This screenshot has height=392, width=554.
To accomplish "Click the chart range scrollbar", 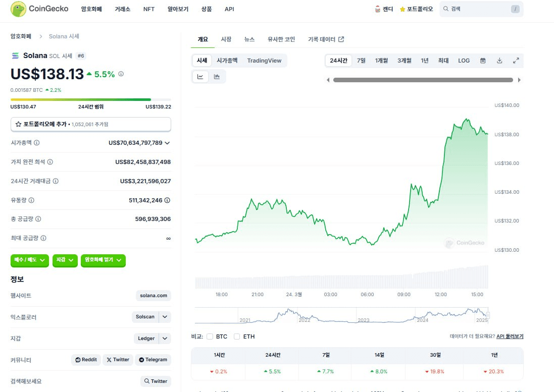I will click(x=423, y=80).
